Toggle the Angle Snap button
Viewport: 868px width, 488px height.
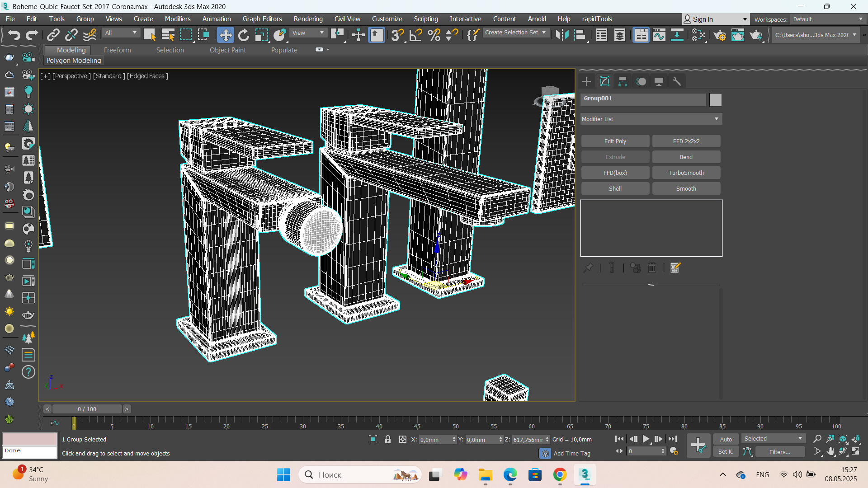415,35
